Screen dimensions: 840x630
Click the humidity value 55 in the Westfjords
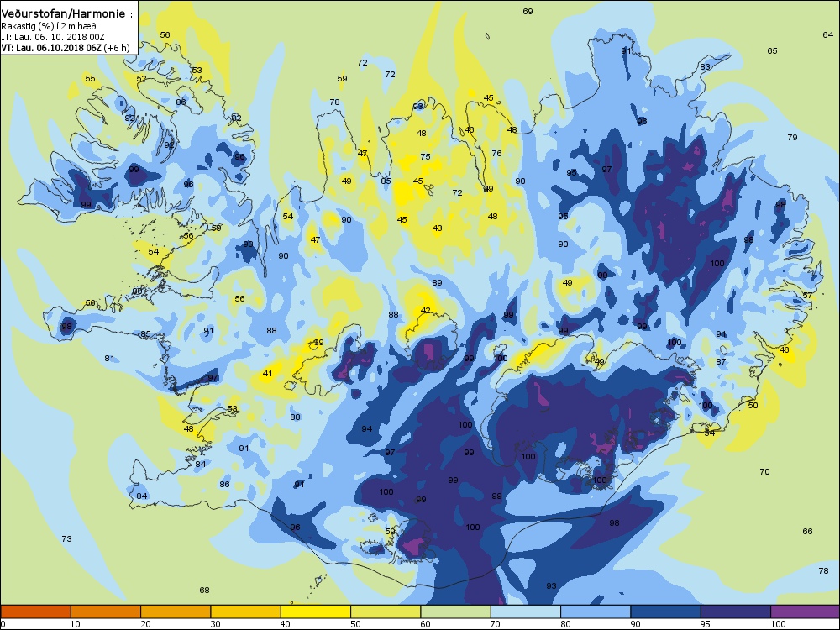coord(90,79)
